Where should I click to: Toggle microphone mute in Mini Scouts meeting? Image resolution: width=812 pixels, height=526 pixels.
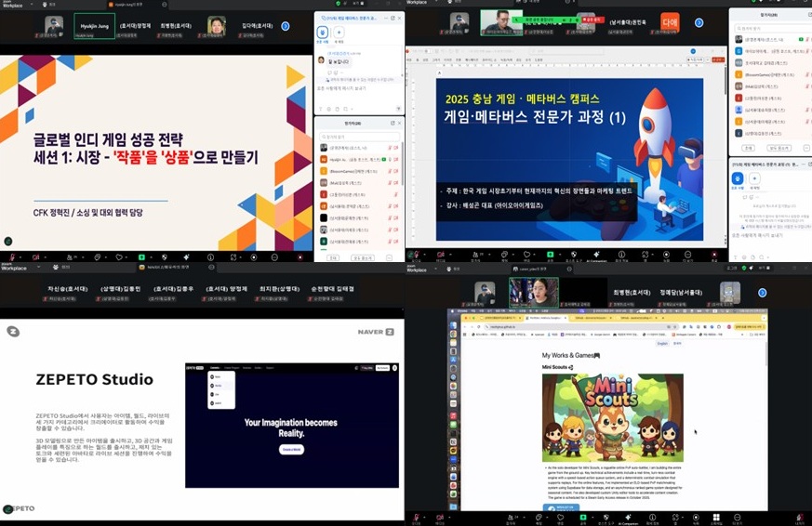click(x=417, y=518)
